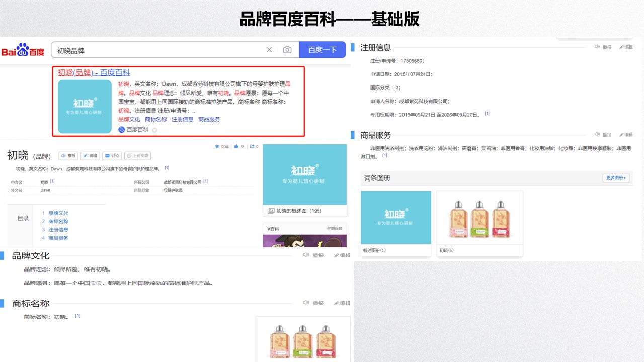Image resolution: width=644 pixels, height=362 pixels.
Task: Focus the search field containing 初晓品牌
Action: pyautogui.click(x=175, y=50)
